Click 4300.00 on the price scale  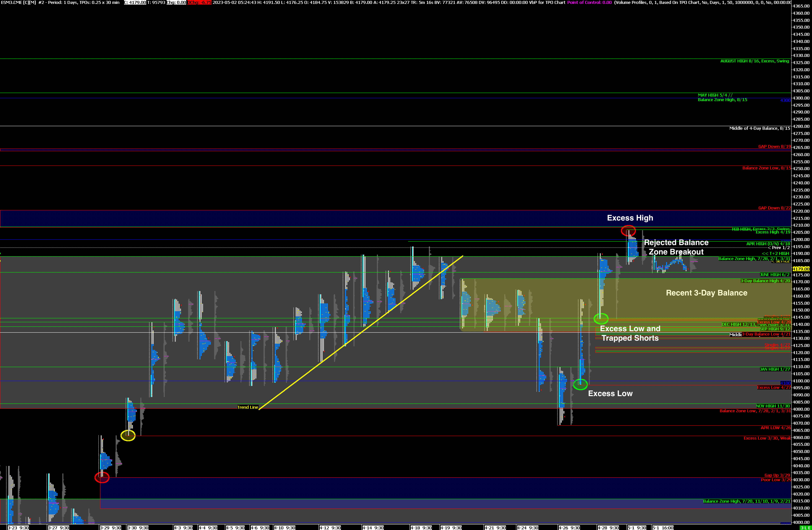pyautogui.click(x=801, y=98)
